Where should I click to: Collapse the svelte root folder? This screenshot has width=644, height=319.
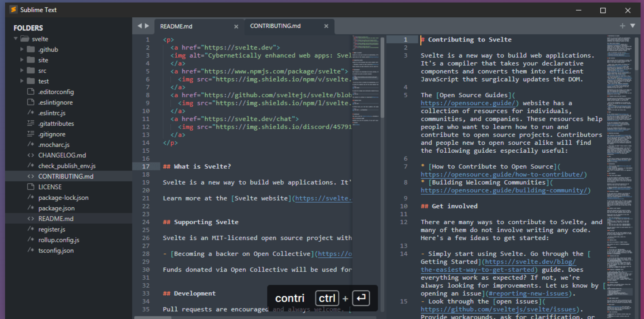point(16,38)
